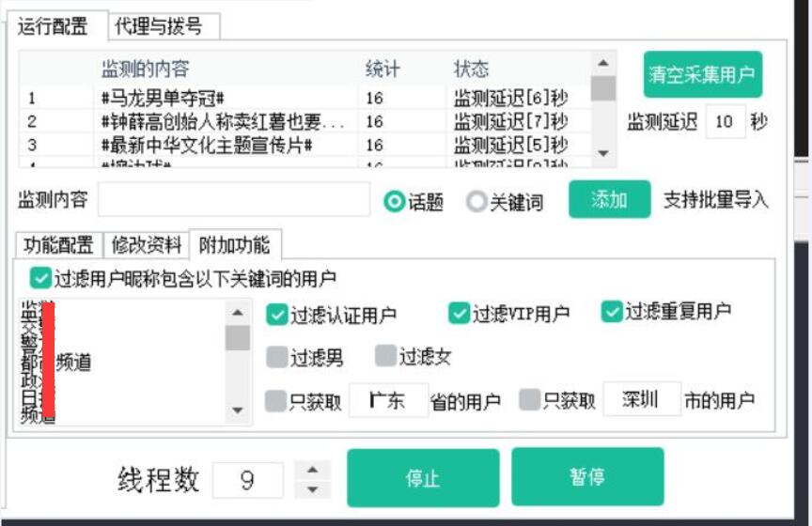Uncheck the 过滤VIP用户 checkbox
812x526 pixels.
459,314
